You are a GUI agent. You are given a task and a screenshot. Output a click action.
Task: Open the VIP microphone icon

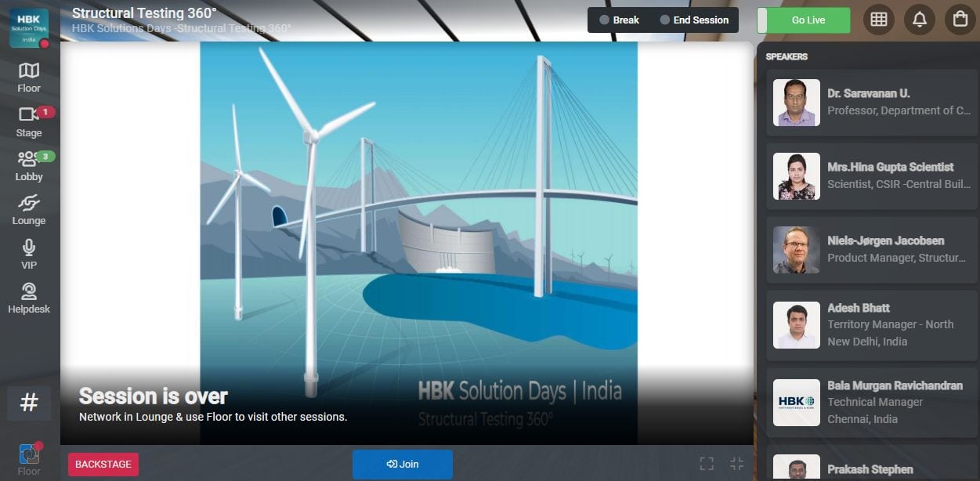tap(29, 248)
